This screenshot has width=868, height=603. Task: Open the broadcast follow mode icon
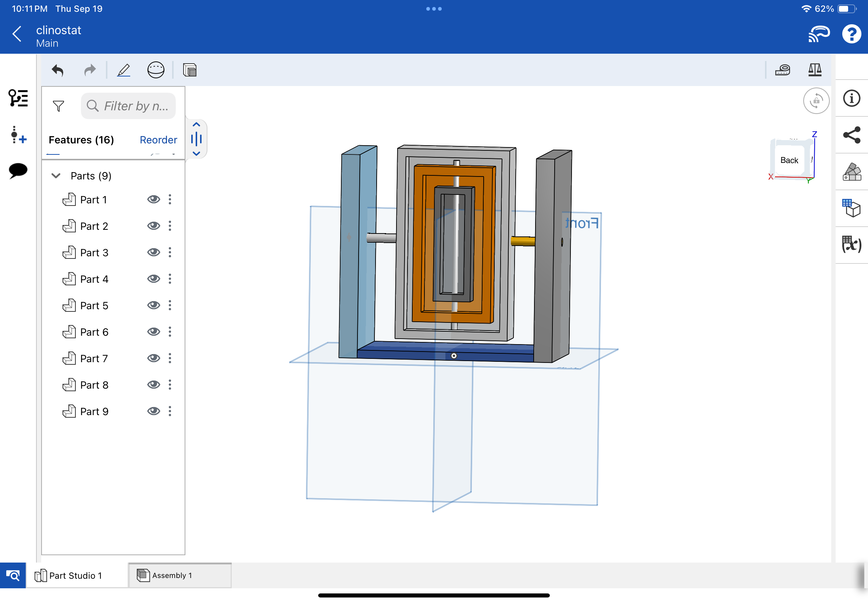[818, 34]
